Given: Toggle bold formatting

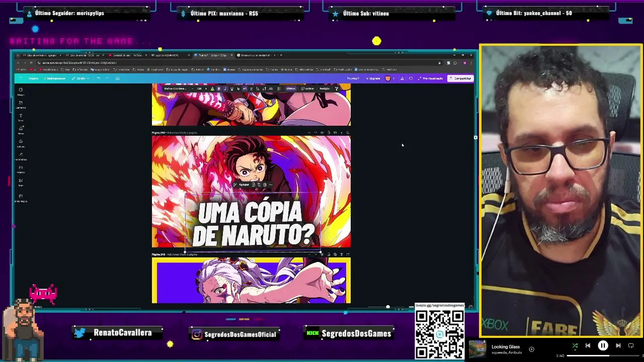Looking at the screenshot, I should 219,88.
